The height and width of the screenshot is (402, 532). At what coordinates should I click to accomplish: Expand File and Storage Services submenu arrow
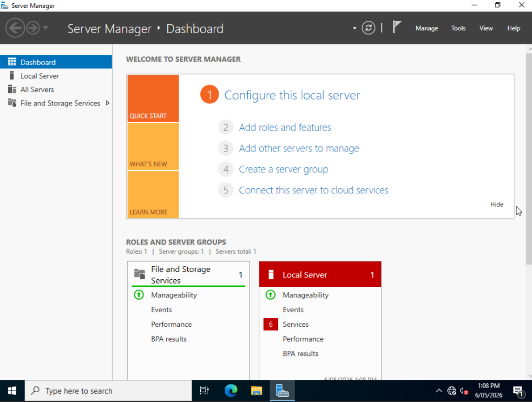coord(107,103)
